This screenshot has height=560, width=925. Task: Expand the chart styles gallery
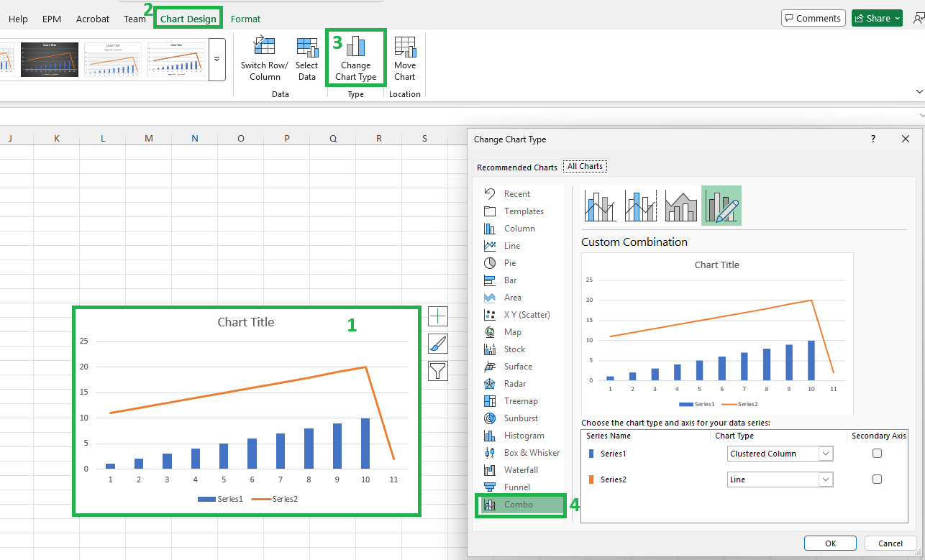pos(217,60)
